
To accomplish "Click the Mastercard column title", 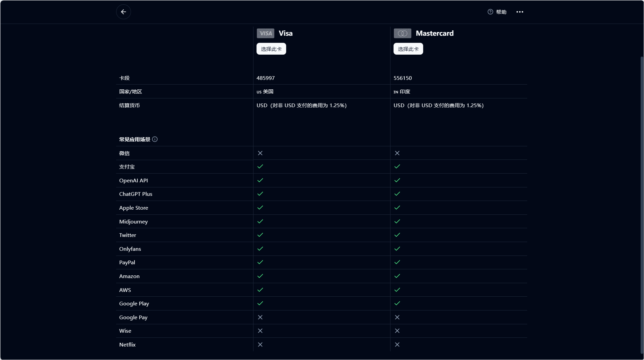I will 435,33.
